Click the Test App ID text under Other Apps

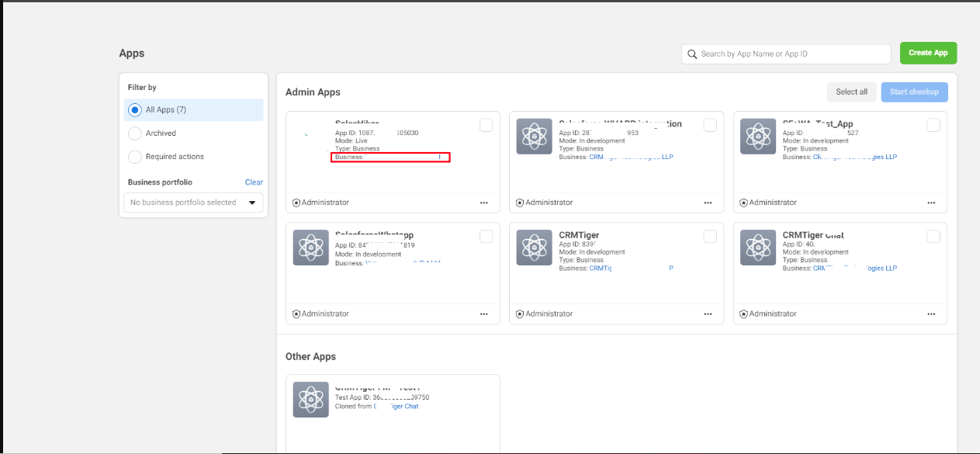click(x=382, y=397)
